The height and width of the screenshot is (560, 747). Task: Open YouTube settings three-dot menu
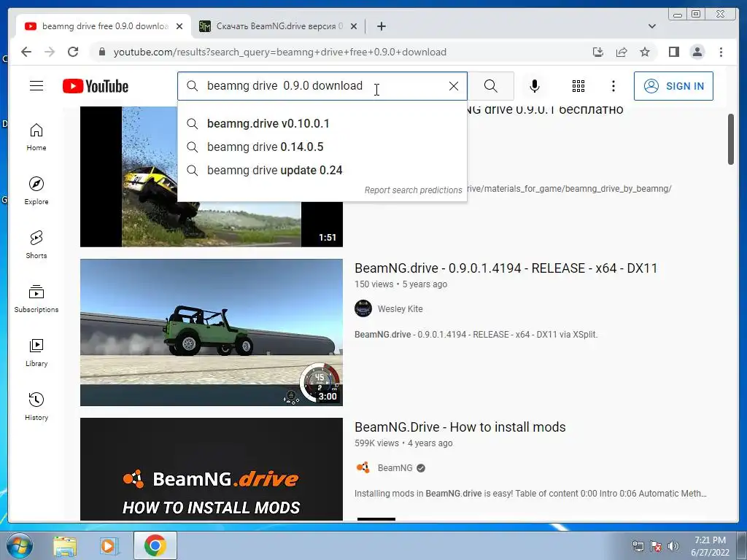pyautogui.click(x=613, y=86)
